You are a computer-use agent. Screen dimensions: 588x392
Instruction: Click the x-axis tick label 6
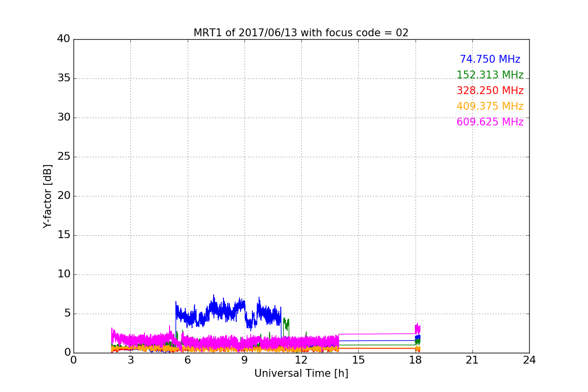point(187,360)
